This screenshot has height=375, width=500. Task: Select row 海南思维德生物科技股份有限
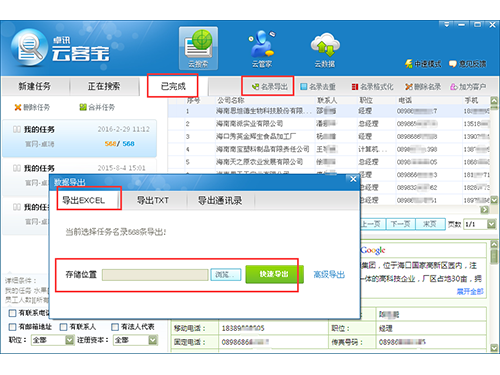pyautogui.click(x=328, y=111)
